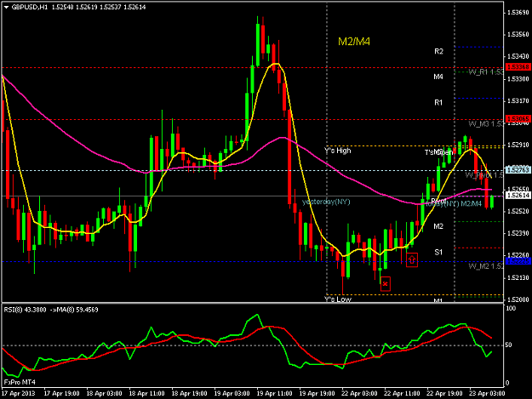
Task: Click the W_R1 weekly pivot label
Action: point(486,72)
